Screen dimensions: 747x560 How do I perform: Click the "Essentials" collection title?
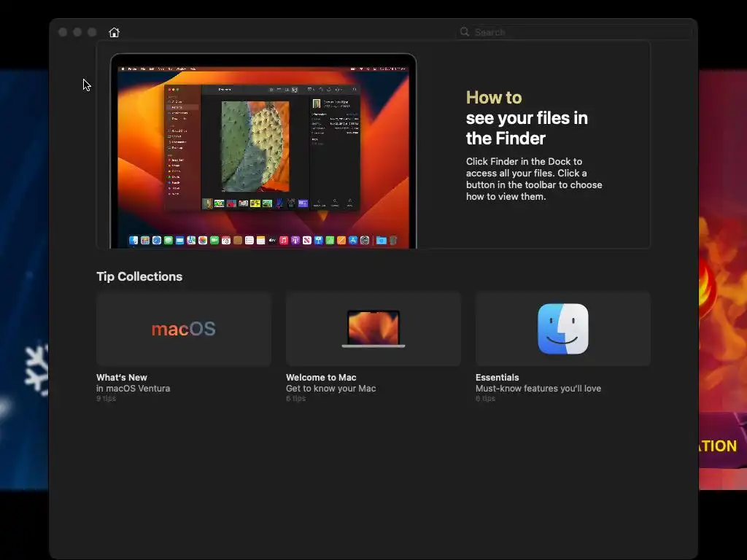497,377
